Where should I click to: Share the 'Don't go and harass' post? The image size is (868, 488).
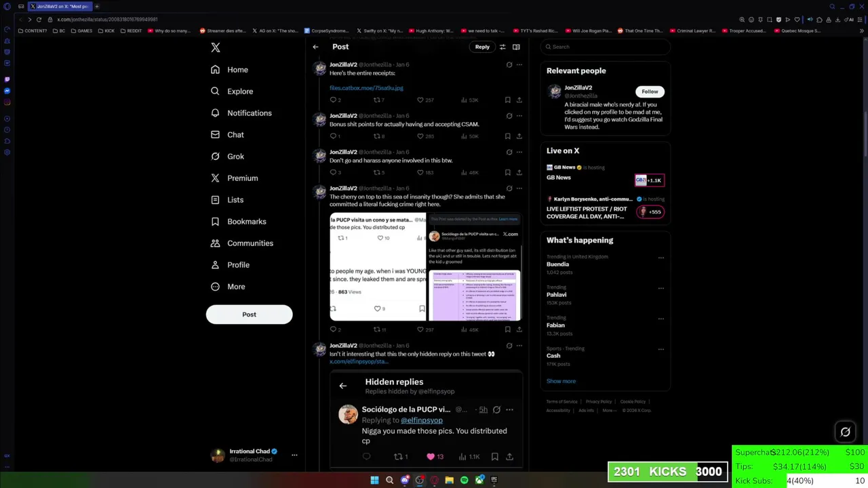[519, 172]
